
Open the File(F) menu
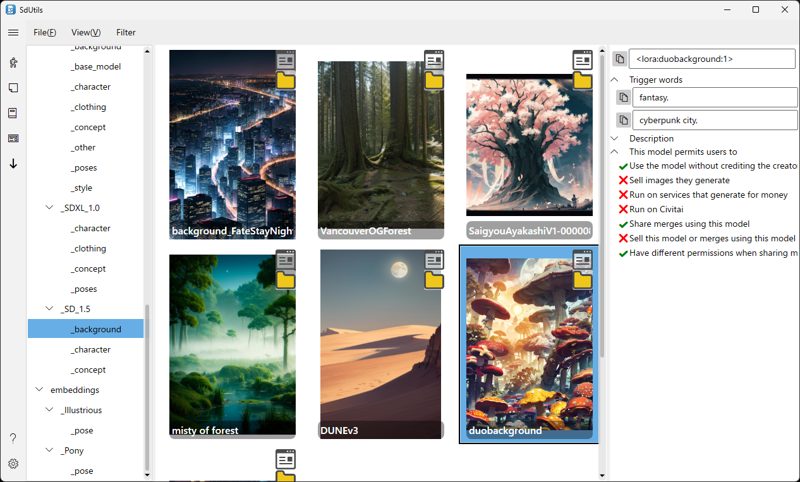(x=45, y=33)
